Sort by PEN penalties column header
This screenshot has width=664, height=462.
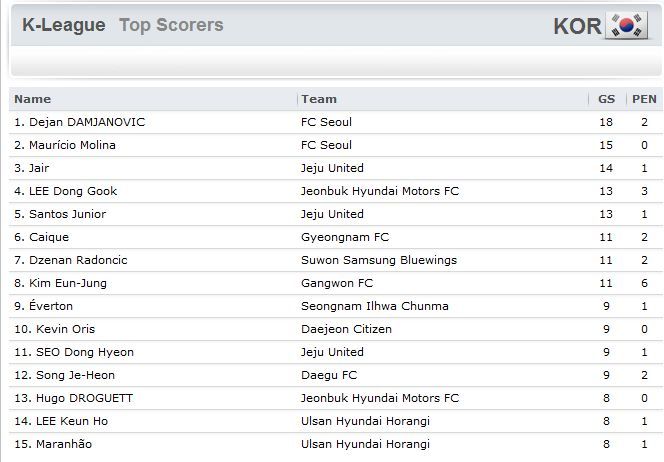pyautogui.click(x=644, y=99)
